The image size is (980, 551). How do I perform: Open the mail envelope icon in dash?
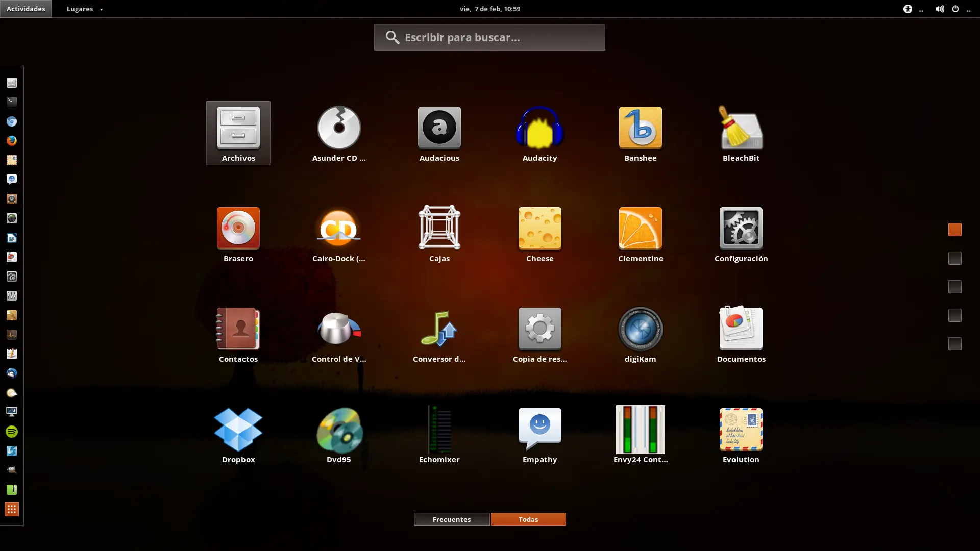(12, 160)
